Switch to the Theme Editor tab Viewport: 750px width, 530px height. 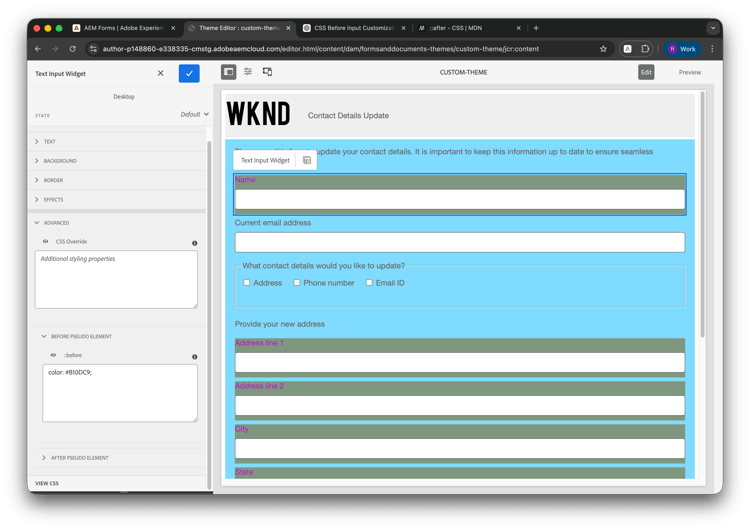click(x=239, y=28)
